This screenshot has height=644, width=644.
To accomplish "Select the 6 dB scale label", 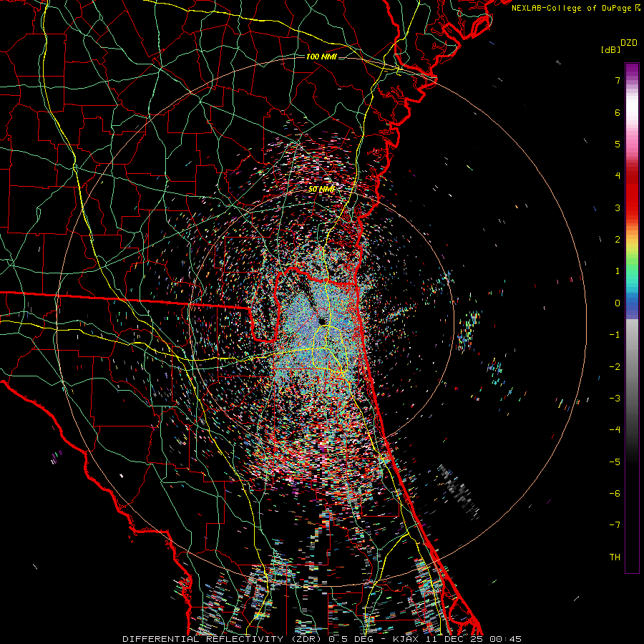I will click(618, 112).
